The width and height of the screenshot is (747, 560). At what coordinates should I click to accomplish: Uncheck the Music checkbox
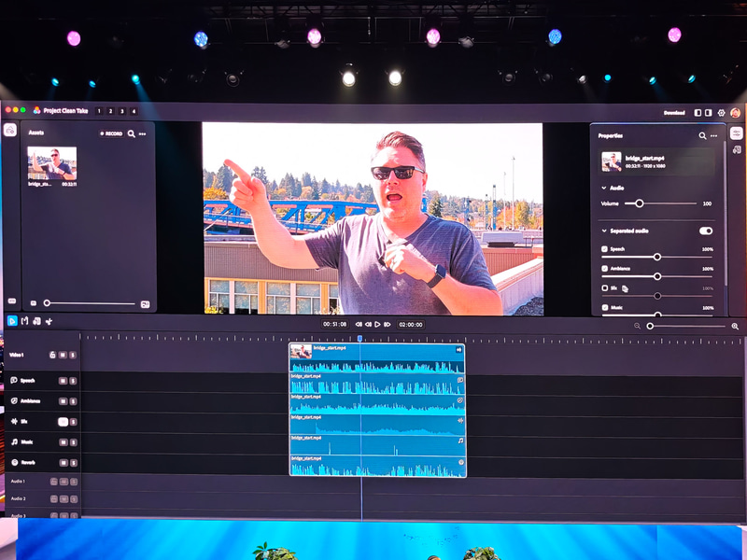pos(604,308)
